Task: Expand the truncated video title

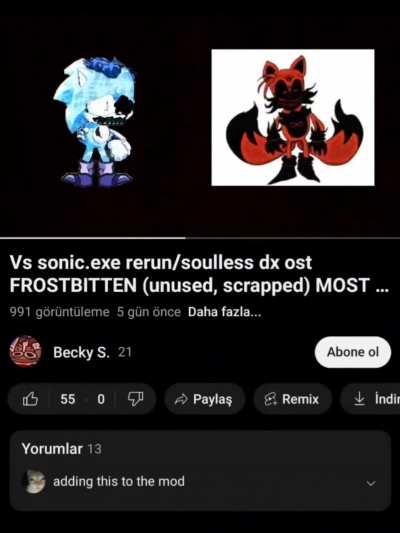Action: (x=199, y=274)
